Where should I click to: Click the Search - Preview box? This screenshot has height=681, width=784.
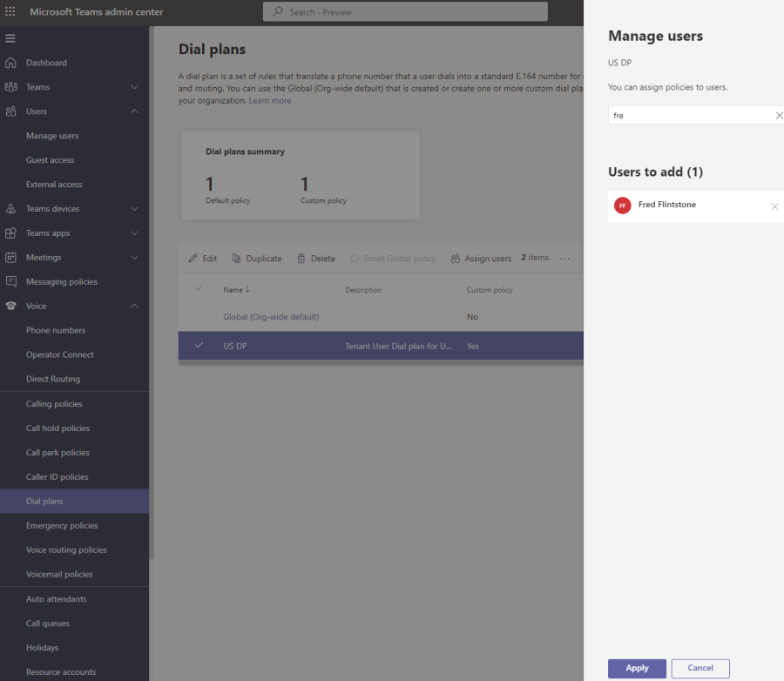tap(405, 11)
